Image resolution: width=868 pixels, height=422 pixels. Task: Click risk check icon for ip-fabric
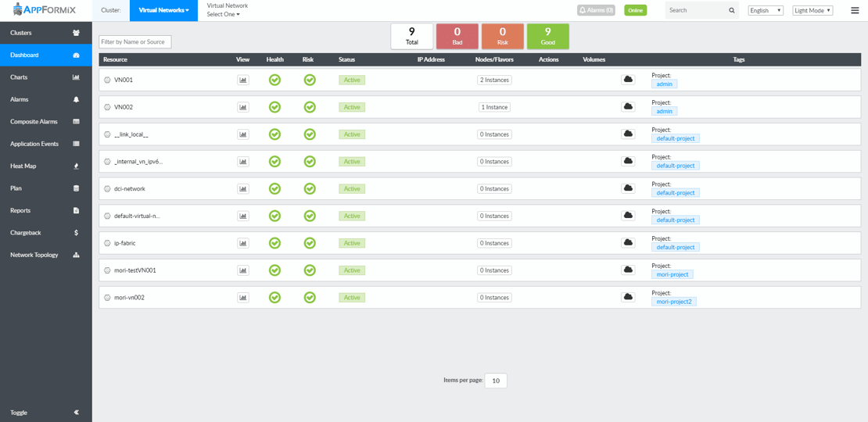(x=310, y=243)
